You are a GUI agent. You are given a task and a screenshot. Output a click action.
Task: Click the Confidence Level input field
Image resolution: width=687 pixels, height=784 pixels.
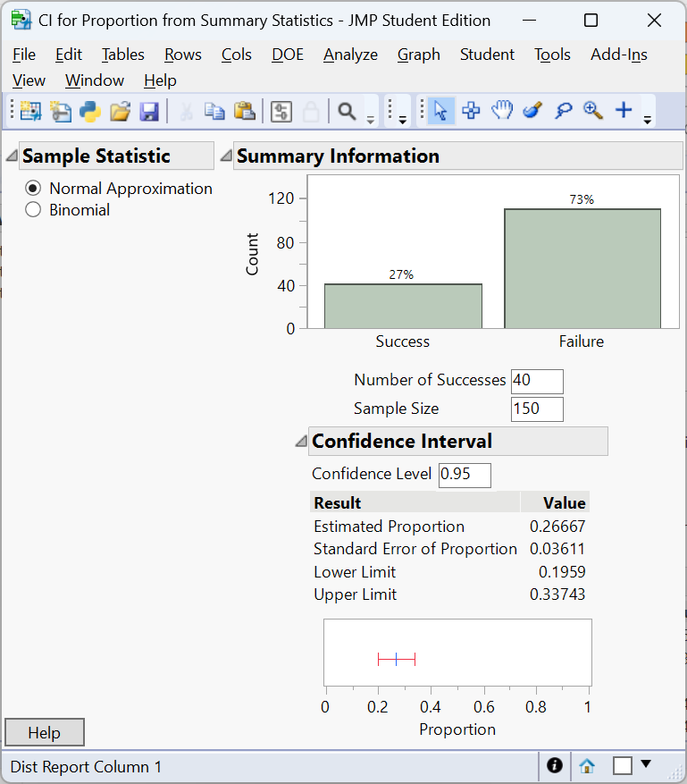464,475
